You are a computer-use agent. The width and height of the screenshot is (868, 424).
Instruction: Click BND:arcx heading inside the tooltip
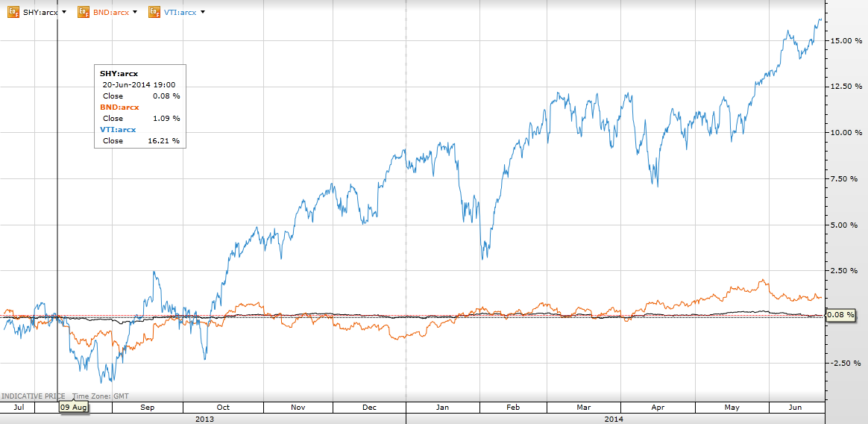119,107
